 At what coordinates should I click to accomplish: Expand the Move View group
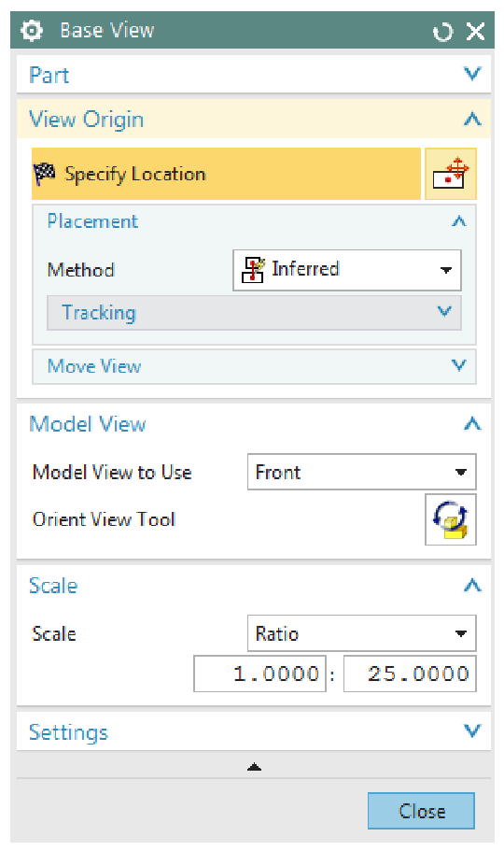254,366
